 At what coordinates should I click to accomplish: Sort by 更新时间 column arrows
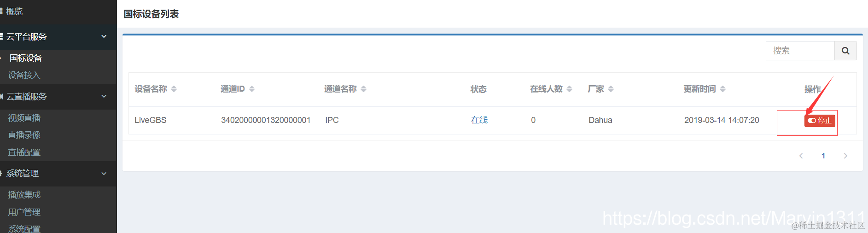pos(722,89)
